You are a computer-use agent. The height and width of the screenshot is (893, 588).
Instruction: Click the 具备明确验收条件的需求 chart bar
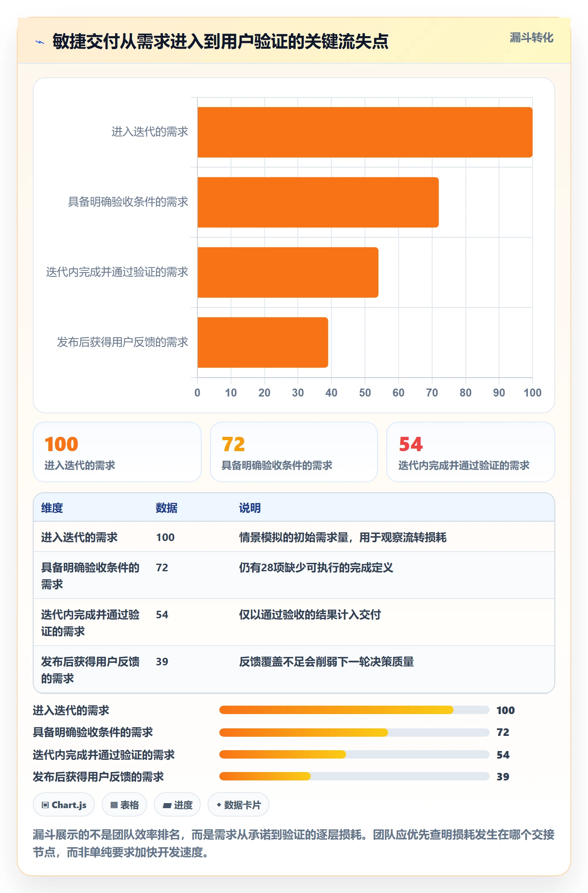point(318,202)
